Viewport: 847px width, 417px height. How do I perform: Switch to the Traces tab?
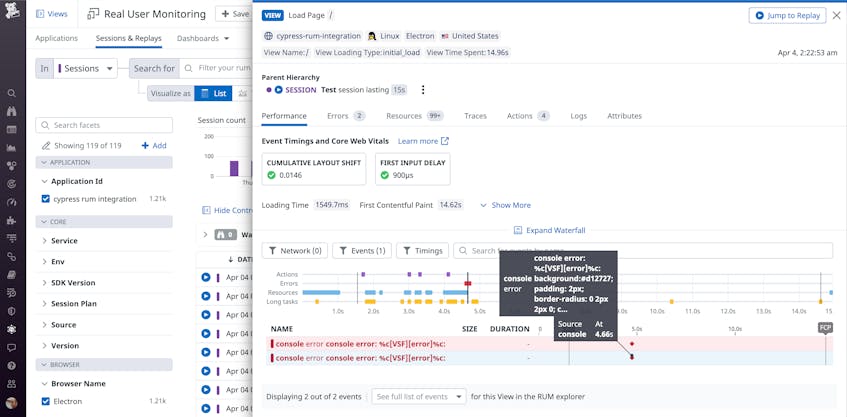click(x=475, y=116)
